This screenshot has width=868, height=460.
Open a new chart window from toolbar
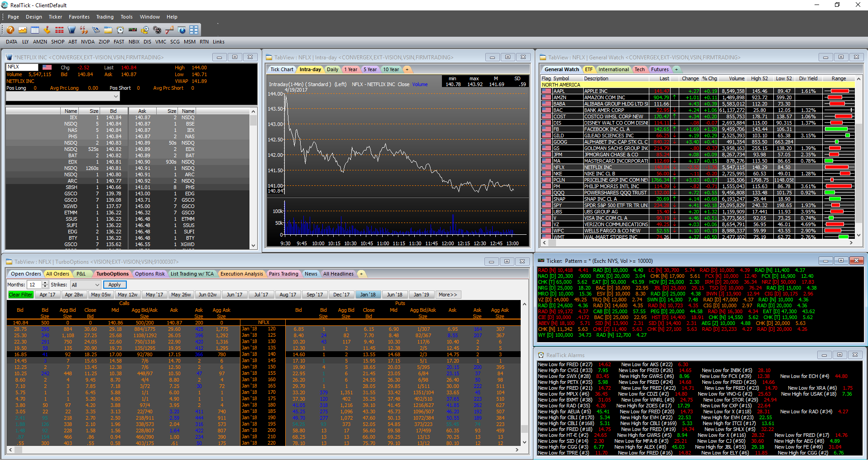(x=23, y=30)
